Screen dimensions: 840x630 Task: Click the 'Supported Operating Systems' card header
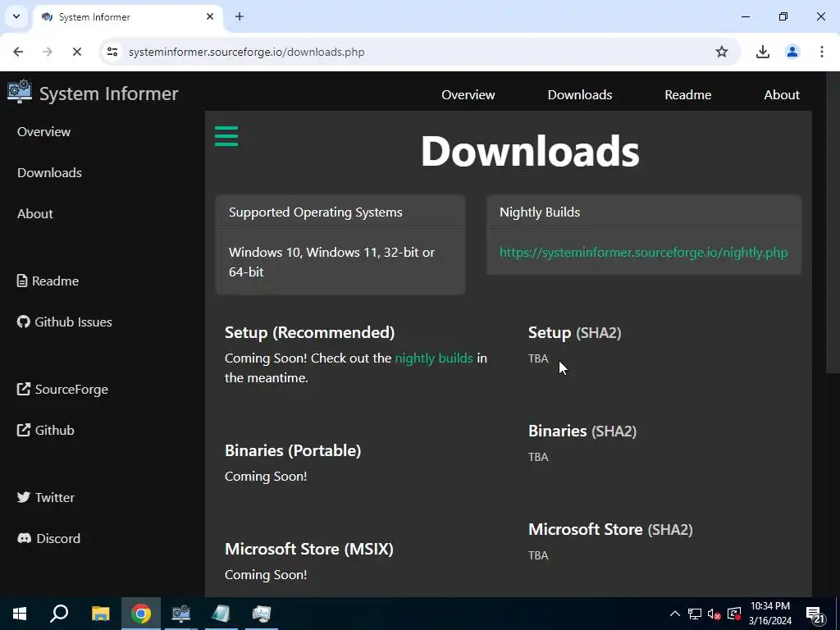[x=316, y=212]
